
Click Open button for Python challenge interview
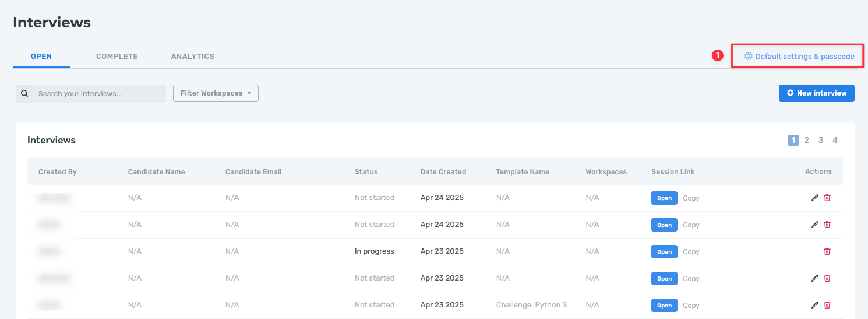[664, 306]
